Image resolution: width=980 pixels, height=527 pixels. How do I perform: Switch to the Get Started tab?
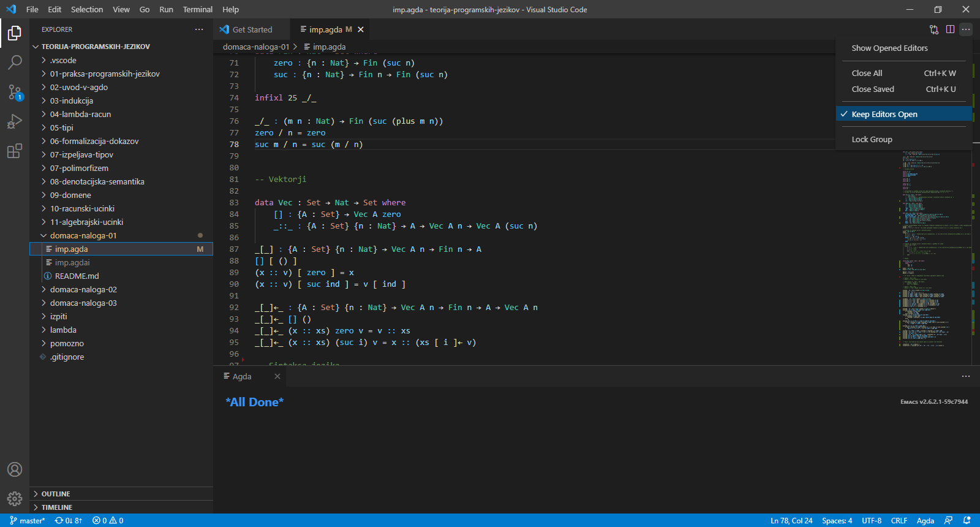click(252, 29)
